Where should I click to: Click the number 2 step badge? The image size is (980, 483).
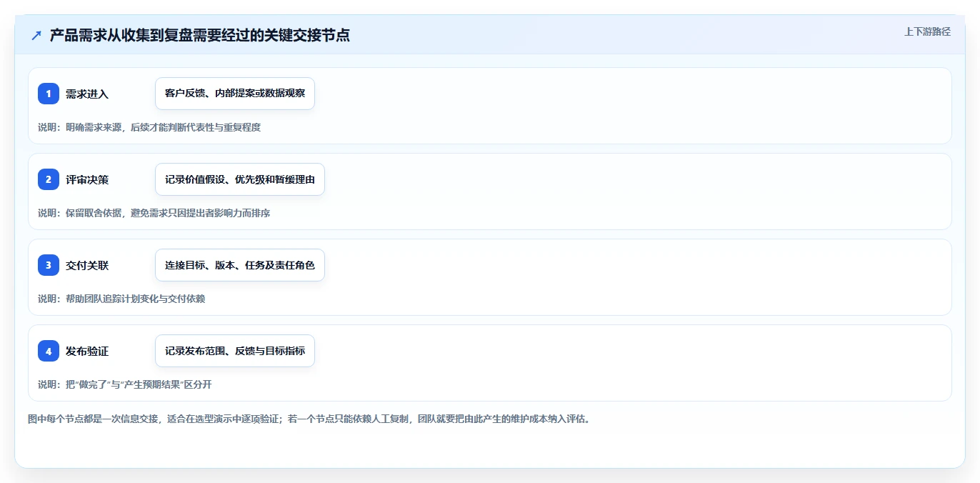[x=49, y=179]
